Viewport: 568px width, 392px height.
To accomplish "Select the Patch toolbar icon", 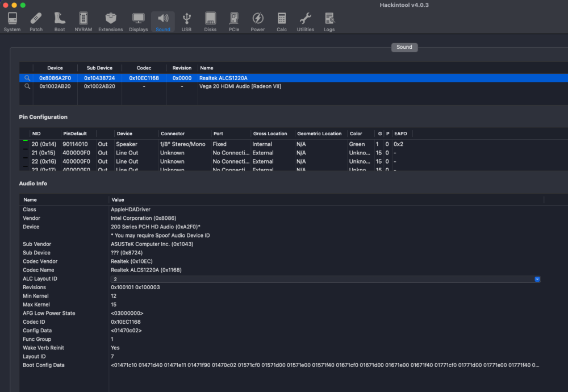I will [x=36, y=22].
